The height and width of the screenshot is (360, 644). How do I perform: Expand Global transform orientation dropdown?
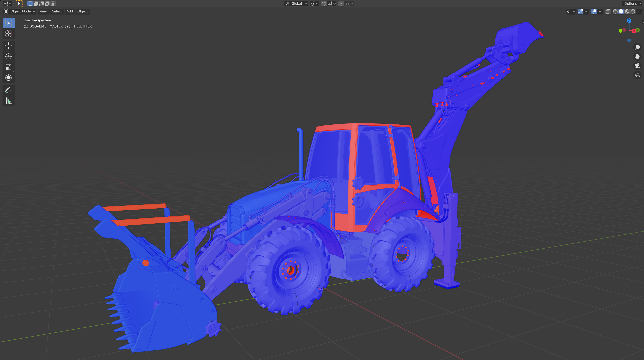coord(296,4)
